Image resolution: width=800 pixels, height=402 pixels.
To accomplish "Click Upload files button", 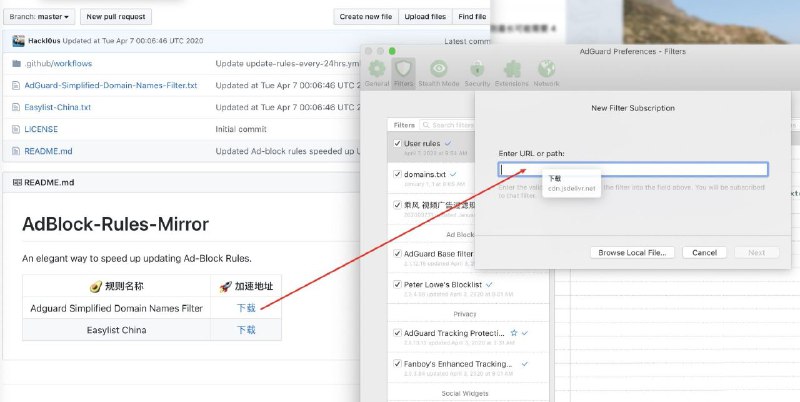I will coord(425,16).
